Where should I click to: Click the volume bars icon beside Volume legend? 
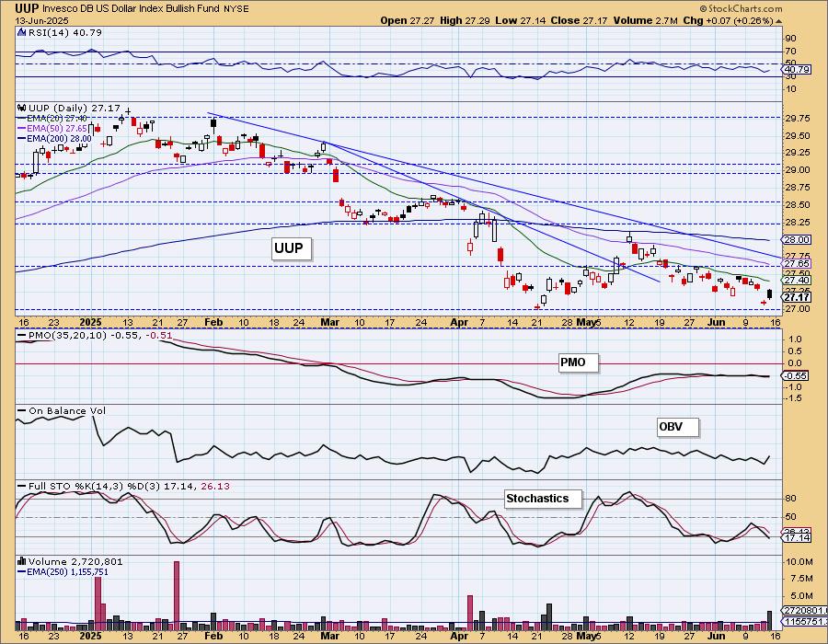point(22,561)
